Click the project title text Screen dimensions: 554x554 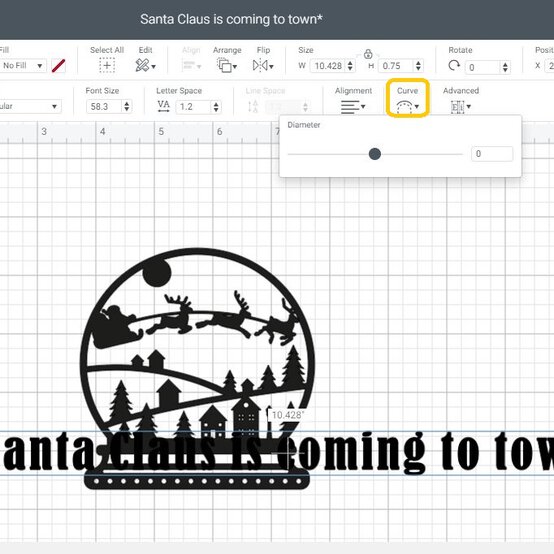click(x=231, y=19)
